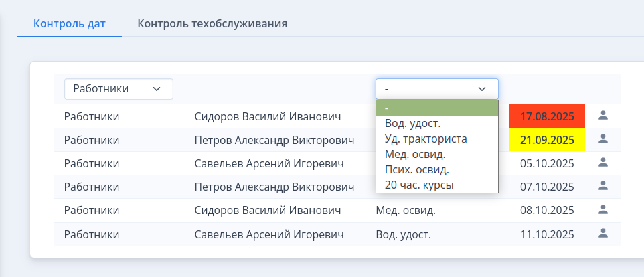Click person icon in 11.10.2025 row
This screenshot has height=277, width=644.
(602, 234)
